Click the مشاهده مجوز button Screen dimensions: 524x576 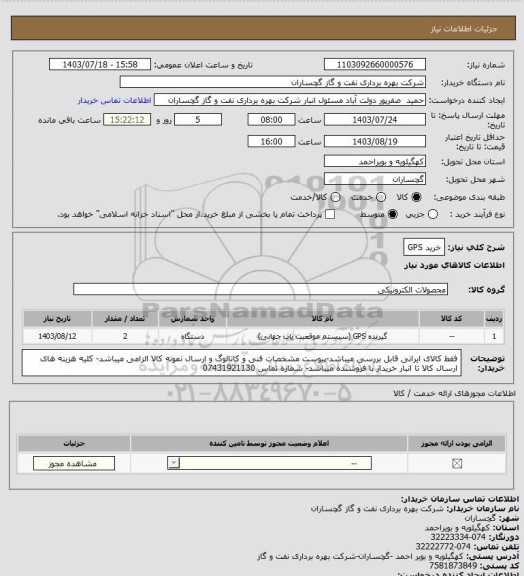(74, 464)
